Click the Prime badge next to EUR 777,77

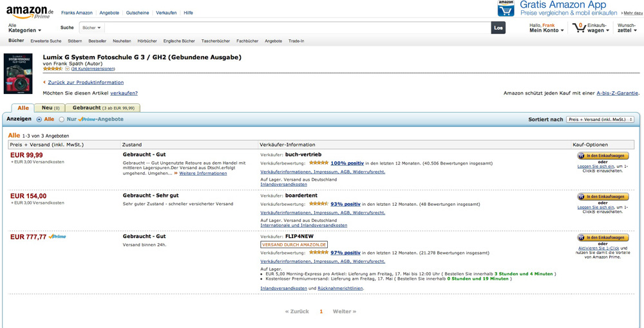pos(57,237)
